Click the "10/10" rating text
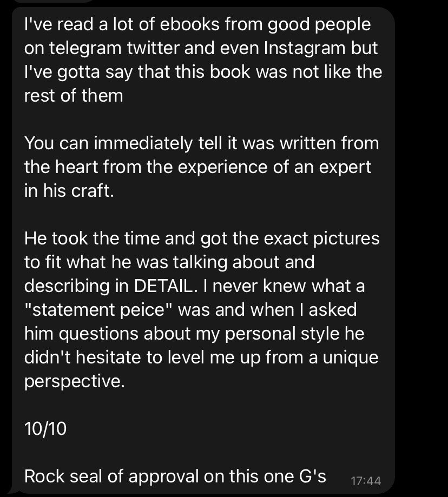Viewport: 448px width, 497px height. click(45, 428)
